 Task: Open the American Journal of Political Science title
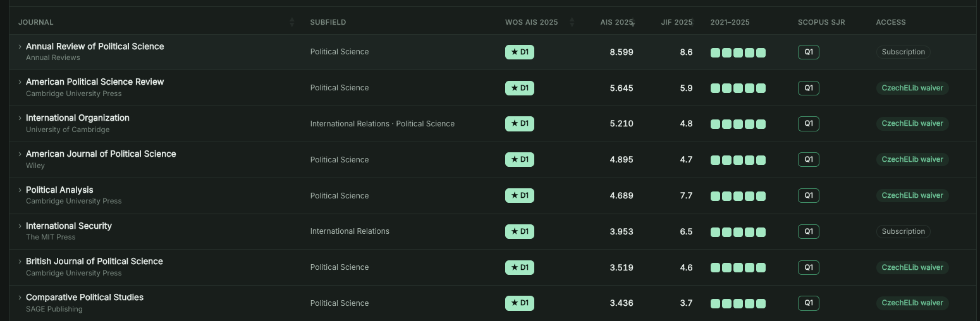pos(101,154)
